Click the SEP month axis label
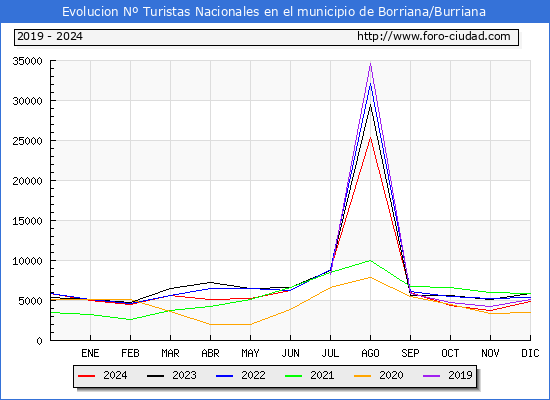 [x=410, y=353]
